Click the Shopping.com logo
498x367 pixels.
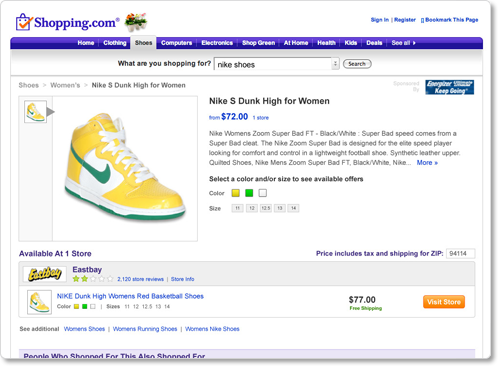coord(68,22)
